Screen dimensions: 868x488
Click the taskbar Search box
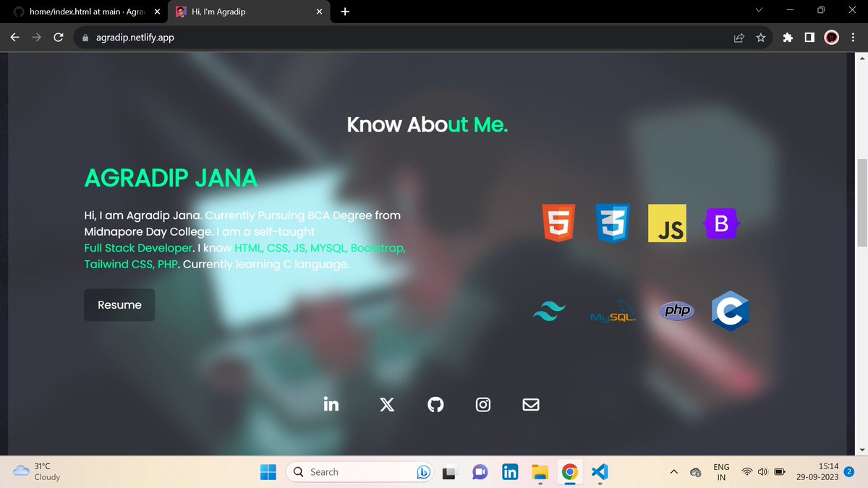pyautogui.click(x=359, y=472)
